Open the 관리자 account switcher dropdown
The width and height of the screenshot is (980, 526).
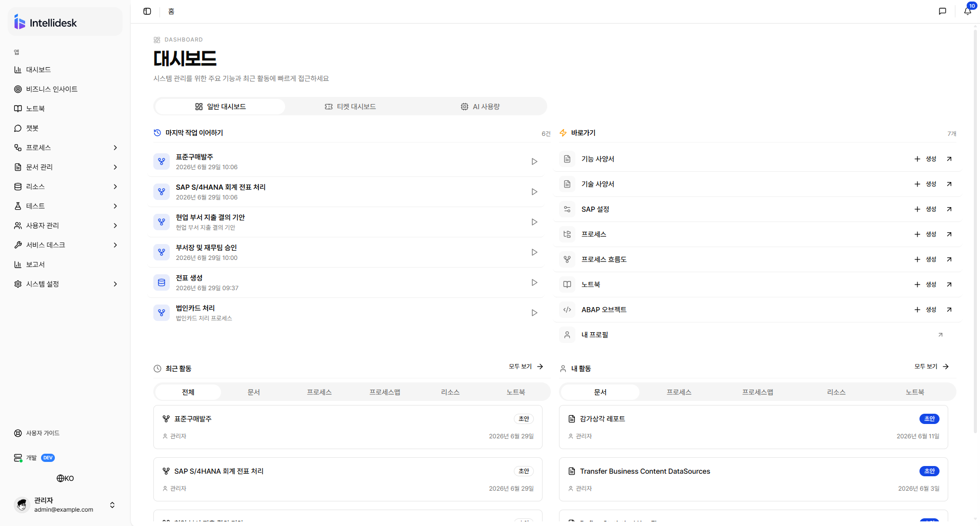tap(65, 504)
